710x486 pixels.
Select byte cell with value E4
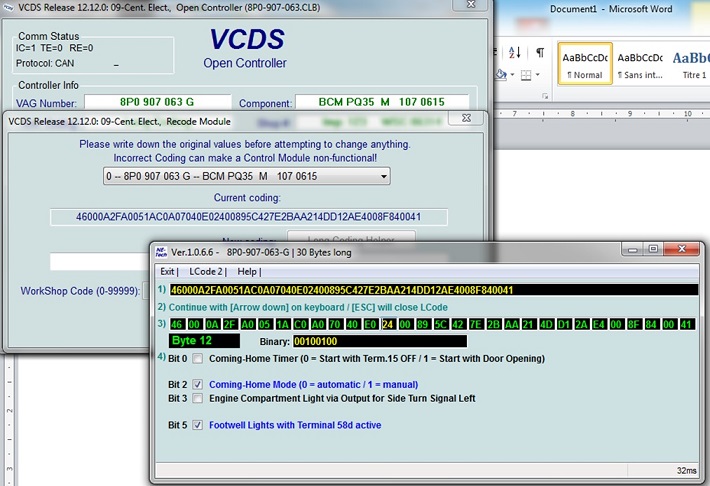point(599,324)
